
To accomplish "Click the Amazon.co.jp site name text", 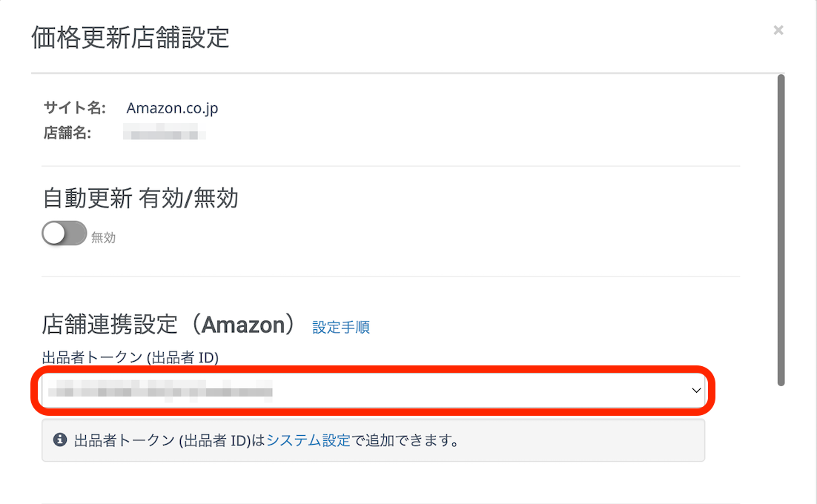I will click(x=172, y=108).
